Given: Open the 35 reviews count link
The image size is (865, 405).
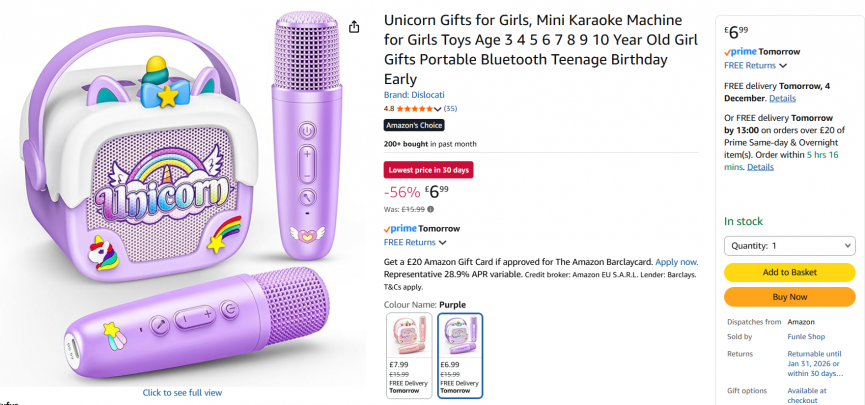Looking at the screenshot, I should tap(450, 108).
